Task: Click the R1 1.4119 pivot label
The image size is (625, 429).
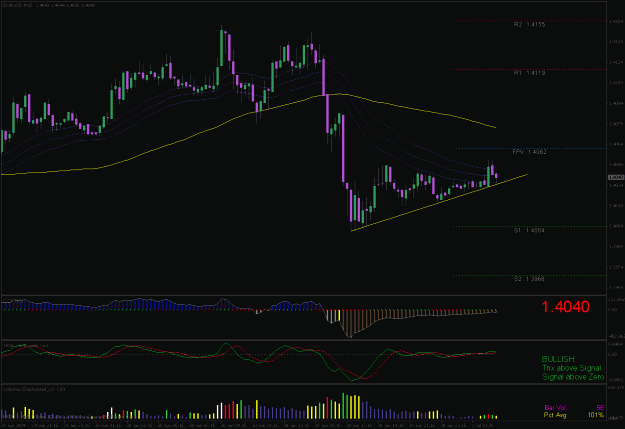Action: [x=529, y=73]
